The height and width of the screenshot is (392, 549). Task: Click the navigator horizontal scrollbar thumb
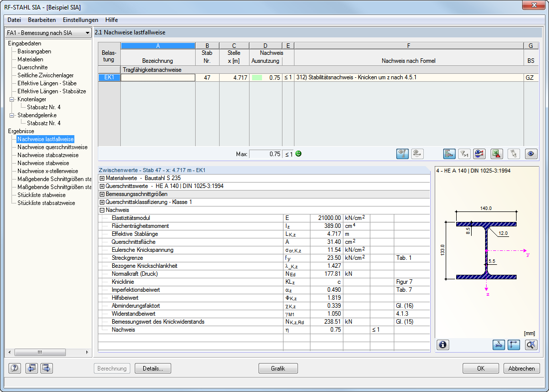40,352
